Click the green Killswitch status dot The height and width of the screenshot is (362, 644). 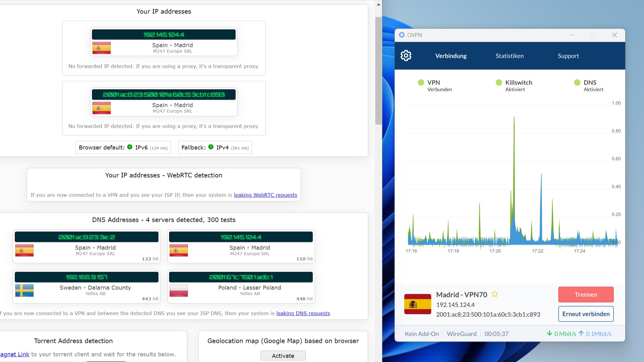coord(499,82)
